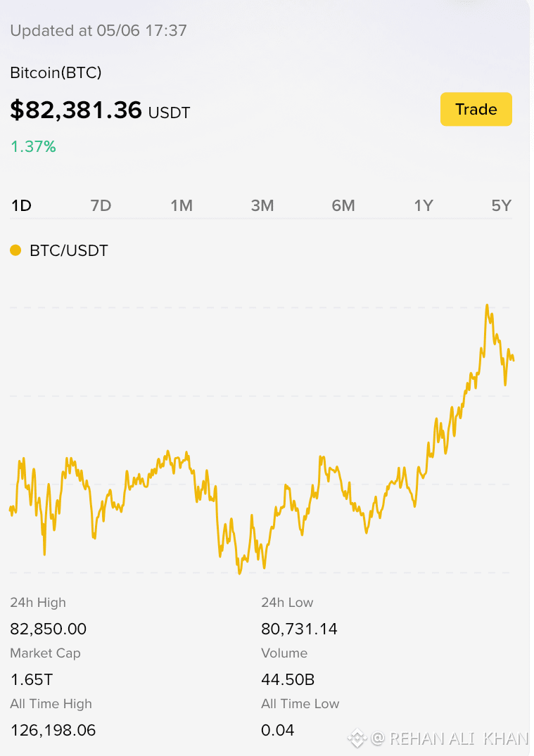Open the 3M chart range
The image size is (534, 756).
pyautogui.click(x=262, y=206)
